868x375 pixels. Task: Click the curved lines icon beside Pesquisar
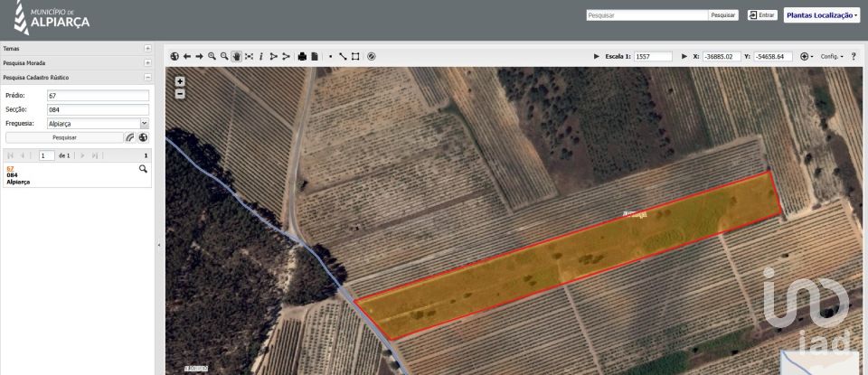pos(130,137)
